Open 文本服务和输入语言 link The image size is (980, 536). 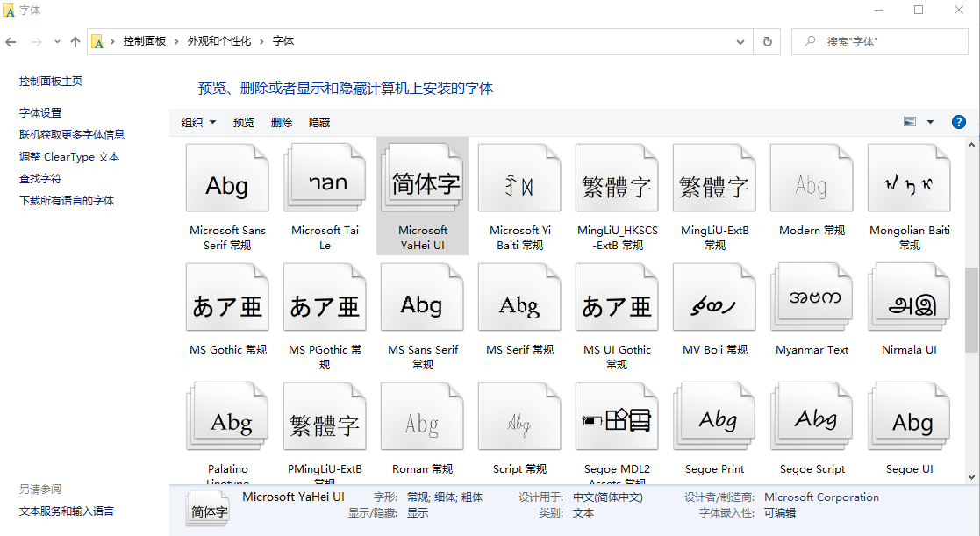coord(67,511)
